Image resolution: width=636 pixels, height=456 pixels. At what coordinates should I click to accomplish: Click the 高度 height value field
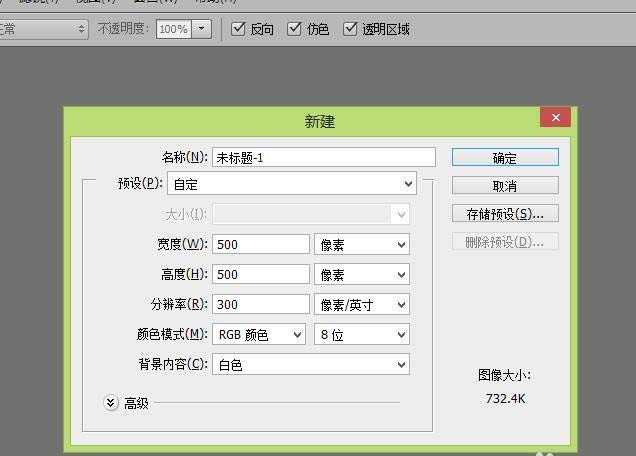click(260, 274)
